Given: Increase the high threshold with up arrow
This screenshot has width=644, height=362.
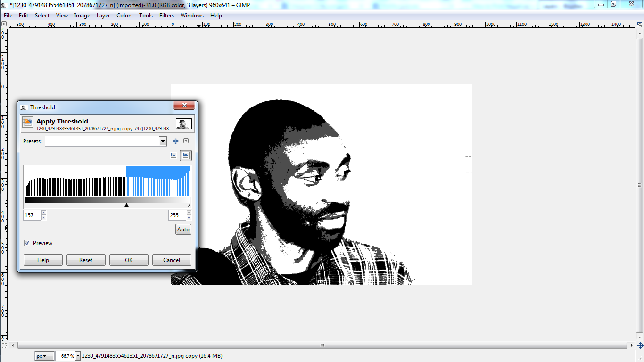Looking at the screenshot, I should [189, 213].
